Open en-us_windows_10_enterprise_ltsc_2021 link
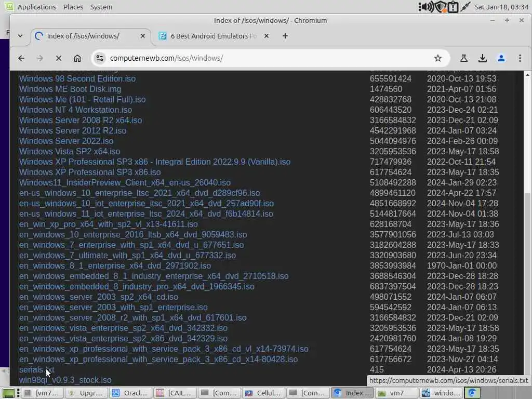Screen dimensions: 532x399 (x=139, y=193)
